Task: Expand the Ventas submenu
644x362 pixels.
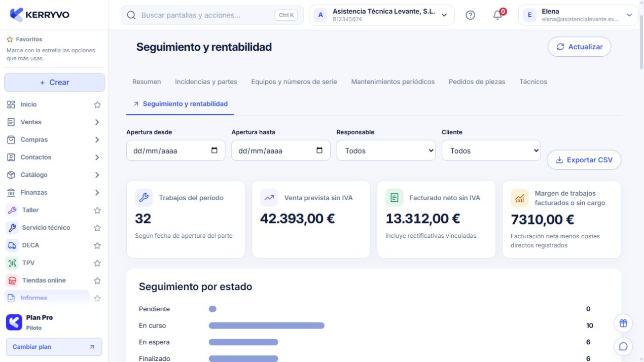Action: tap(97, 122)
